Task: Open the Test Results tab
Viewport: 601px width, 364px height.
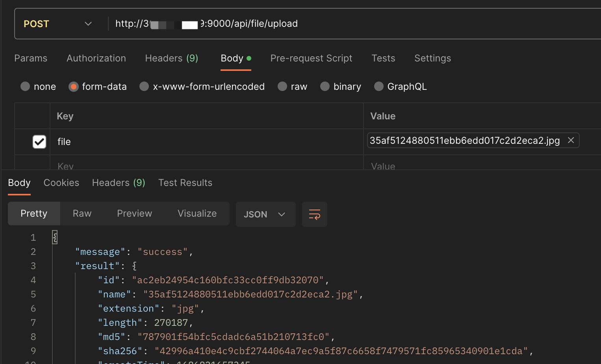Action: (x=185, y=182)
